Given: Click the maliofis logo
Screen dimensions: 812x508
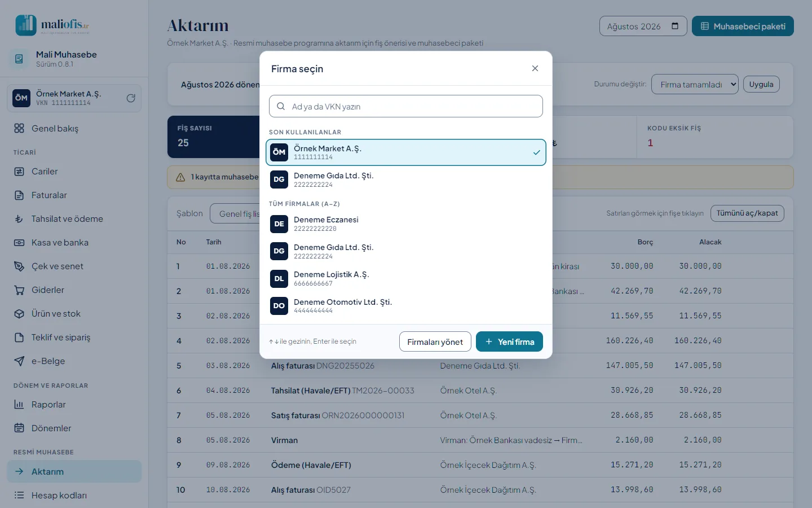Looking at the screenshot, I should 52,25.
